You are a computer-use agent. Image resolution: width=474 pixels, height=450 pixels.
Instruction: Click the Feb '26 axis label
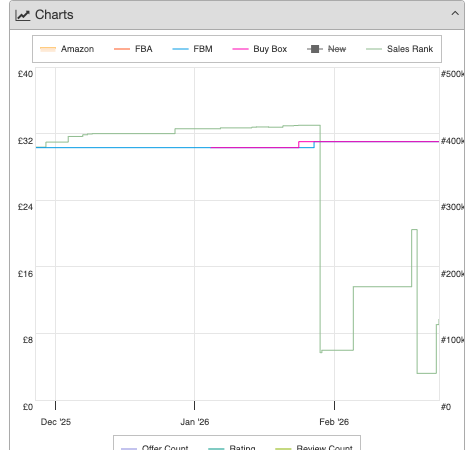334,422
